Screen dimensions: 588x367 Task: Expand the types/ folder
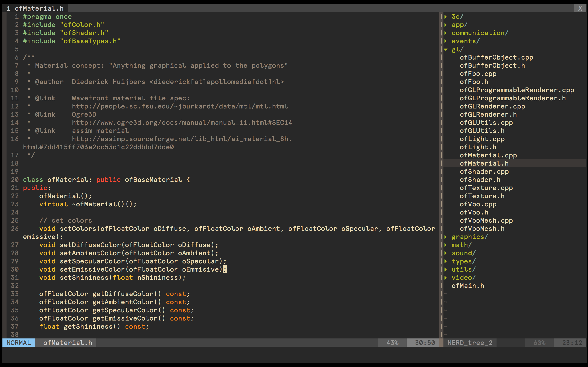pos(446,261)
